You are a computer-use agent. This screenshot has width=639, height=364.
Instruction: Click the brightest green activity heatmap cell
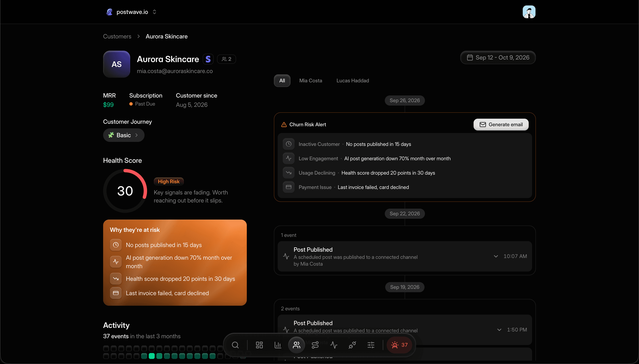pyautogui.click(x=152, y=356)
